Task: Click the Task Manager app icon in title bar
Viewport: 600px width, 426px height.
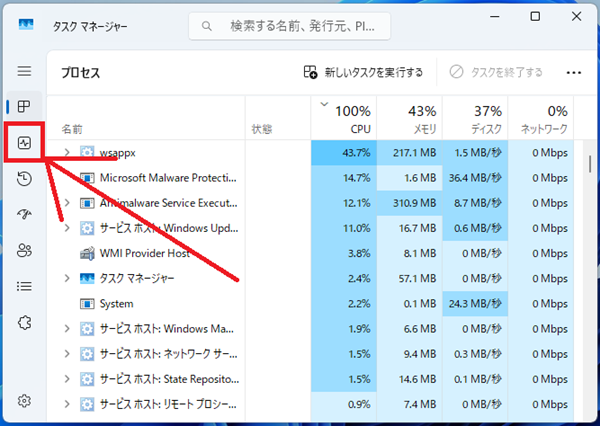Action: tap(26, 25)
